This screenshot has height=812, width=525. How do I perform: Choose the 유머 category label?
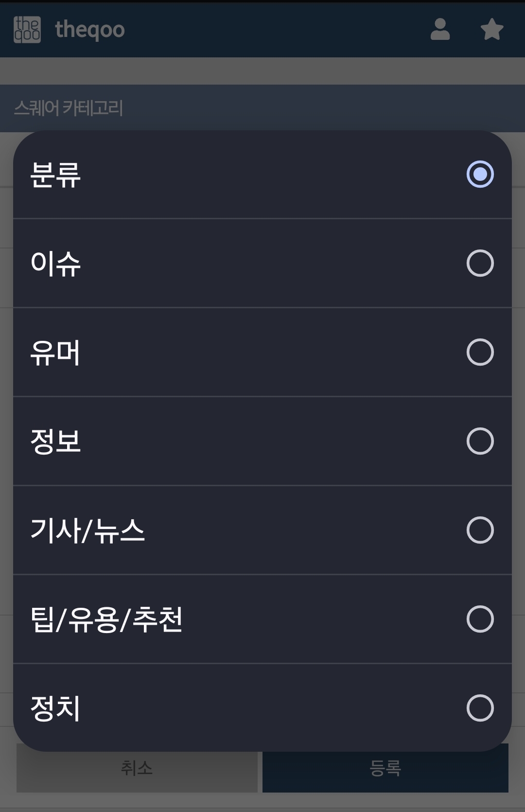pos(55,353)
